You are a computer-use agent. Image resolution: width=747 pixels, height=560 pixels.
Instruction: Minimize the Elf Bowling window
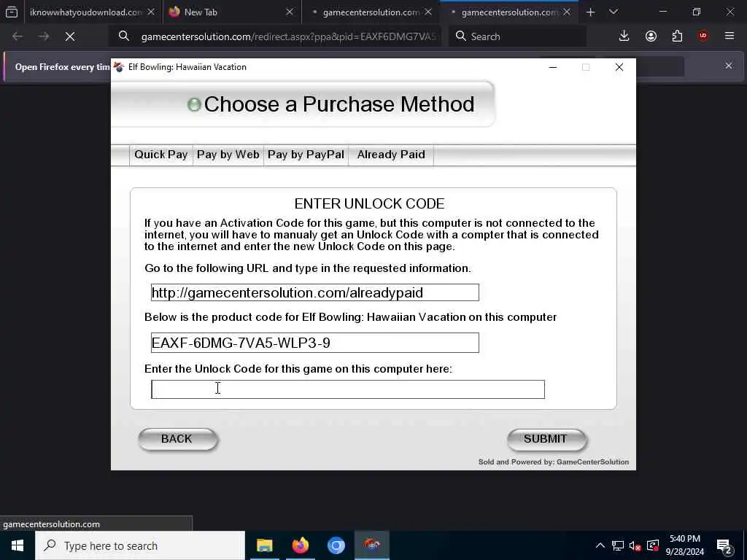[x=553, y=67]
